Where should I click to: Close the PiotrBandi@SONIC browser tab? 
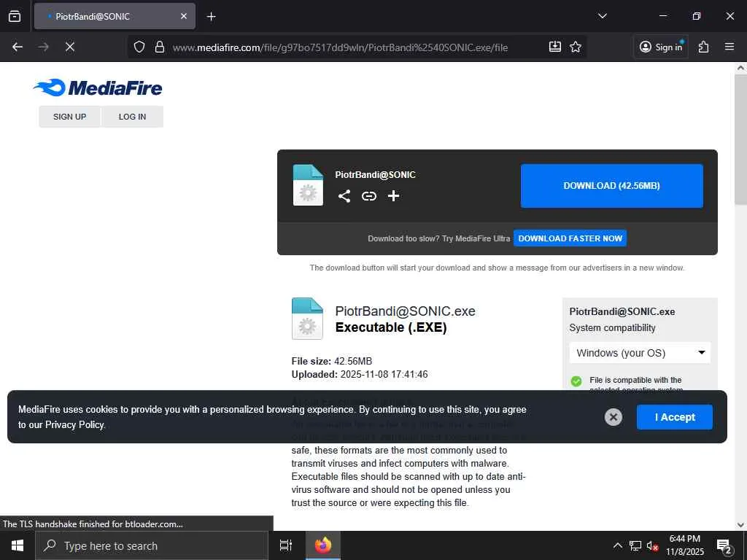click(x=183, y=16)
